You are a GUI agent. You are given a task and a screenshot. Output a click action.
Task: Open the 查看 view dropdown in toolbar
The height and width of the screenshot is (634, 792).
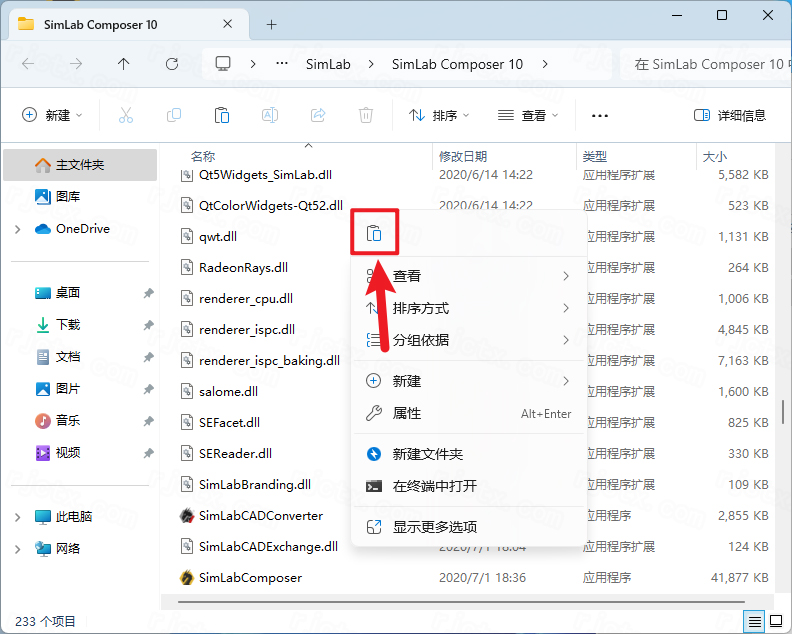pyautogui.click(x=528, y=115)
